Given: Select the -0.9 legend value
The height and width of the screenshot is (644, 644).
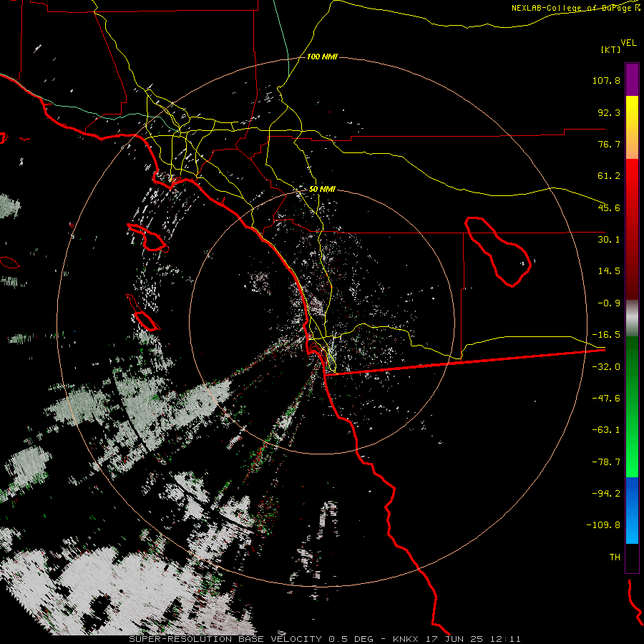Looking at the screenshot, I should point(609,303).
